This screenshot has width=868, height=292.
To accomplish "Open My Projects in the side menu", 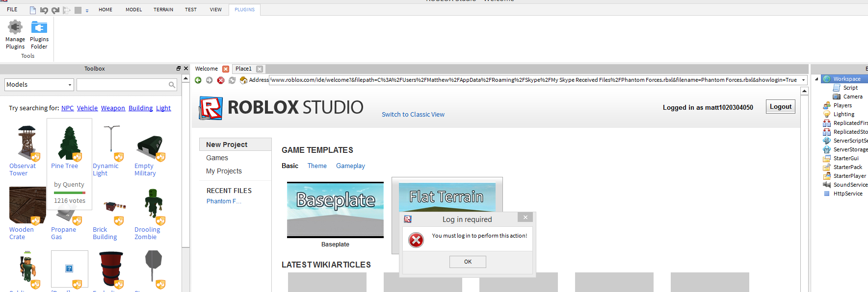I will [x=224, y=171].
